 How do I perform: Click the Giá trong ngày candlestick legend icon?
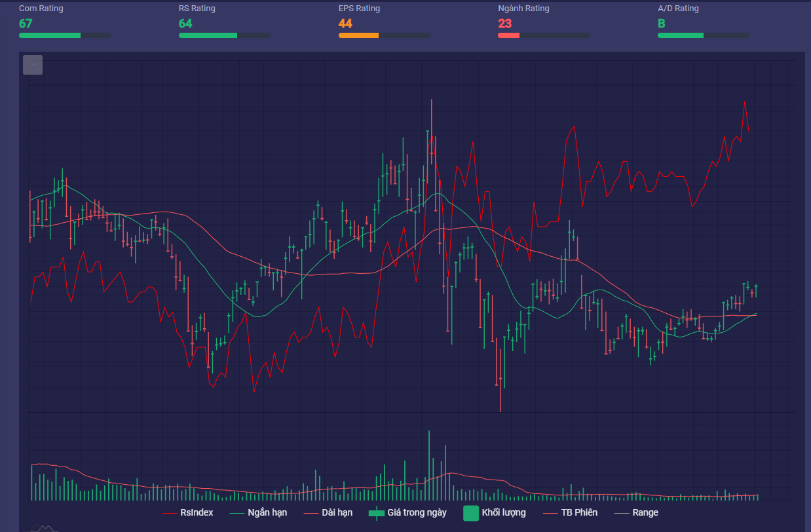click(377, 513)
